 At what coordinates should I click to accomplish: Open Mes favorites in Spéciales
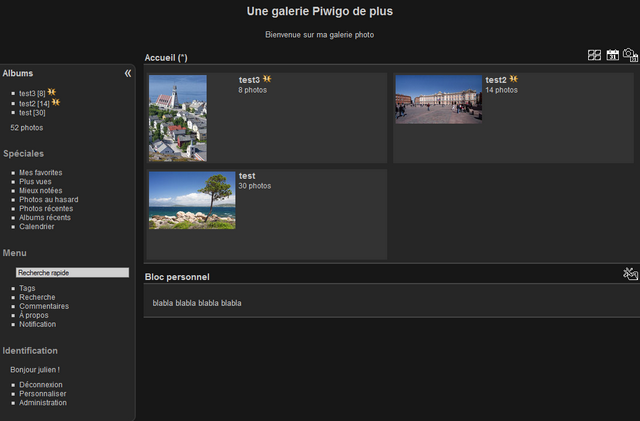coord(40,173)
